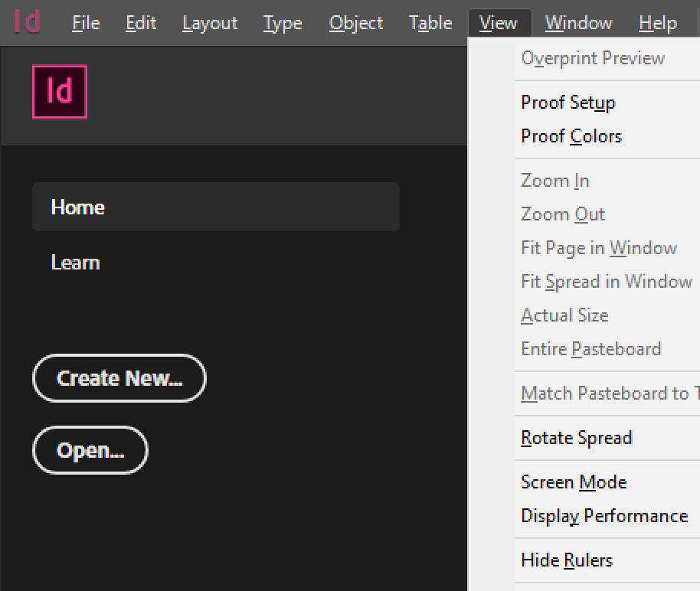Open the Window menu
Image resolution: width=700 pixels, height=591 pixels.
point(578,24)
